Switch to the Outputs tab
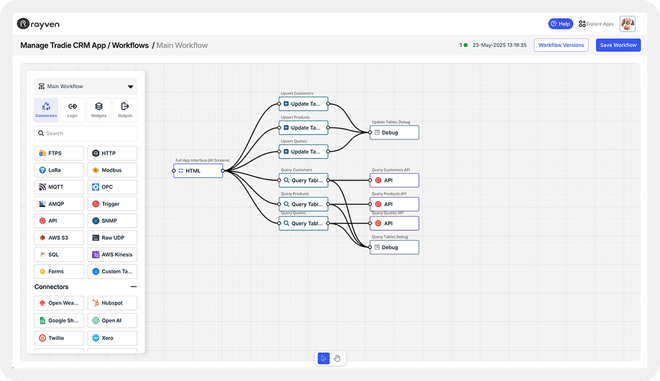The image size is (660, 381). click(x=125, y=109)
